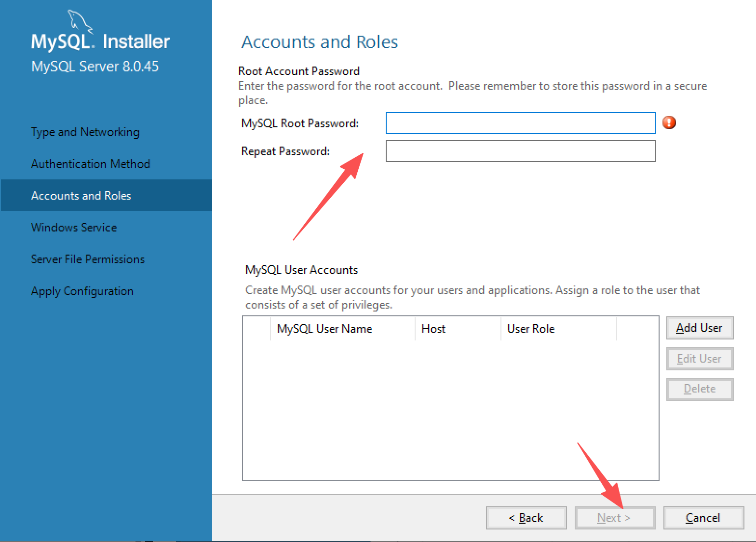
Task: Jump to the Apply Configuration step
Action: point(82,291)
